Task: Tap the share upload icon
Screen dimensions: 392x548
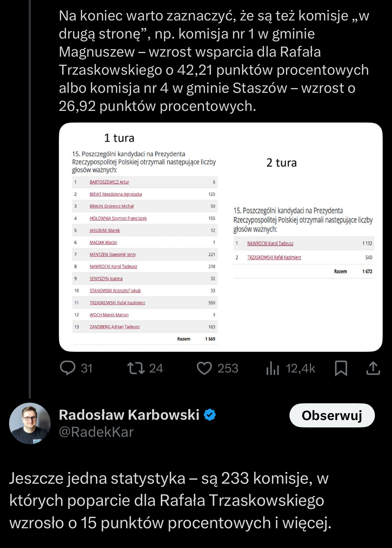Action: point(373,368)
